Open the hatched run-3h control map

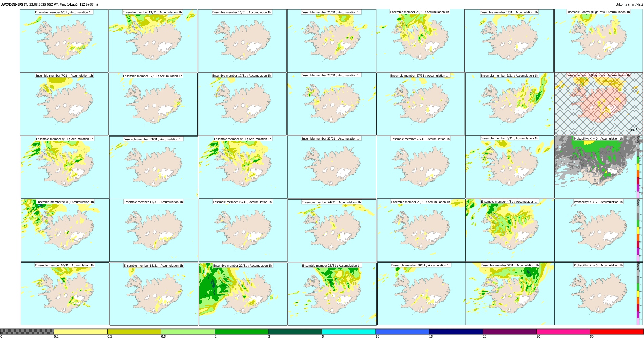click(599, 104)
